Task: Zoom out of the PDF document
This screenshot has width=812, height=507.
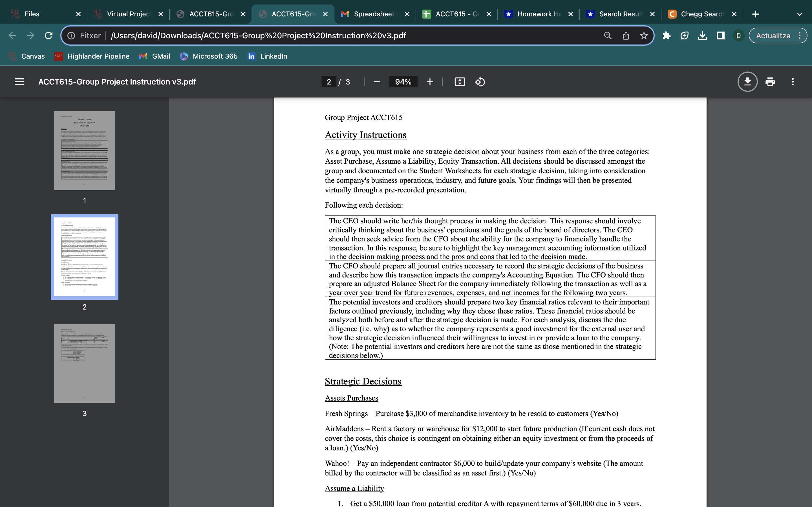Action: click(x=376, y=81)
